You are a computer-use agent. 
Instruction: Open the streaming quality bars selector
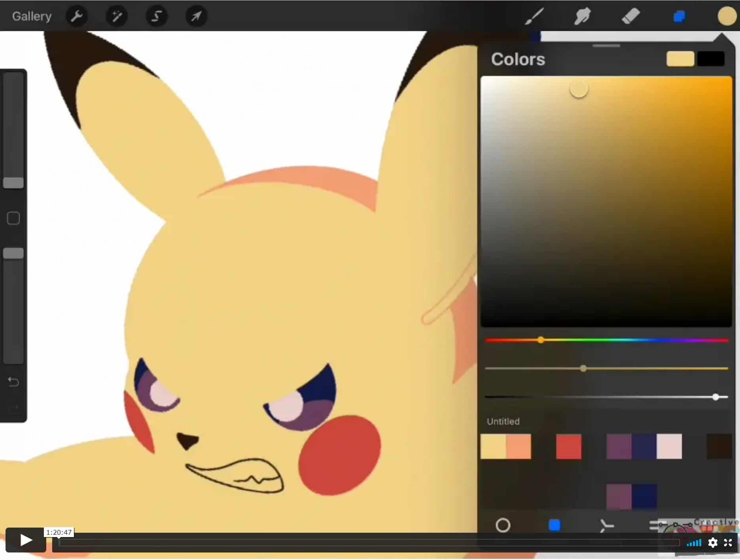coord(694,543)
